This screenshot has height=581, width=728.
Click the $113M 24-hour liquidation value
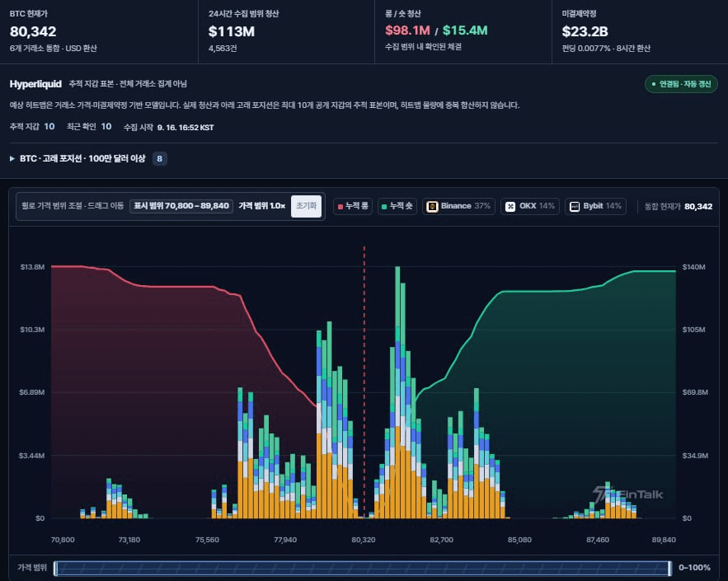(231, 31)
